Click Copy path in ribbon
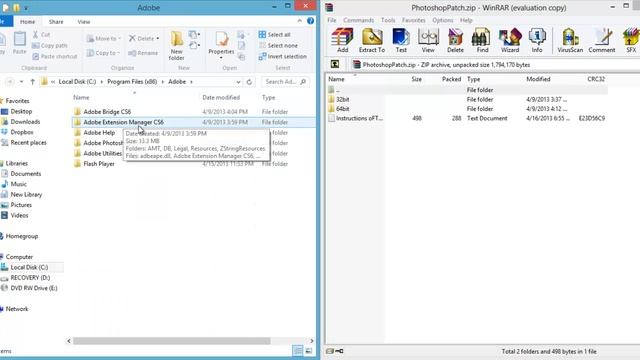Image resolution: width=640 pixels, height=360 pixels. 50,45
